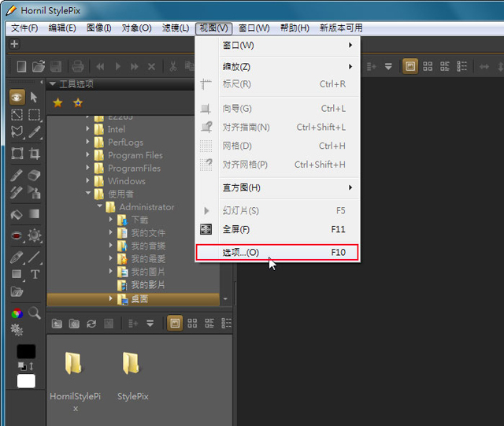Open the RGB color picker tool
The image size is (504, 426).
coord(17,313)
